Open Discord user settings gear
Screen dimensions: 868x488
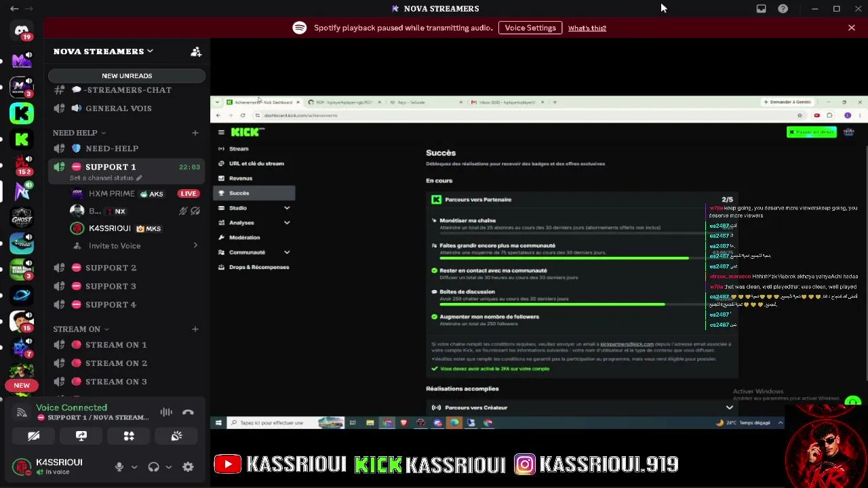tap(188, 466)
